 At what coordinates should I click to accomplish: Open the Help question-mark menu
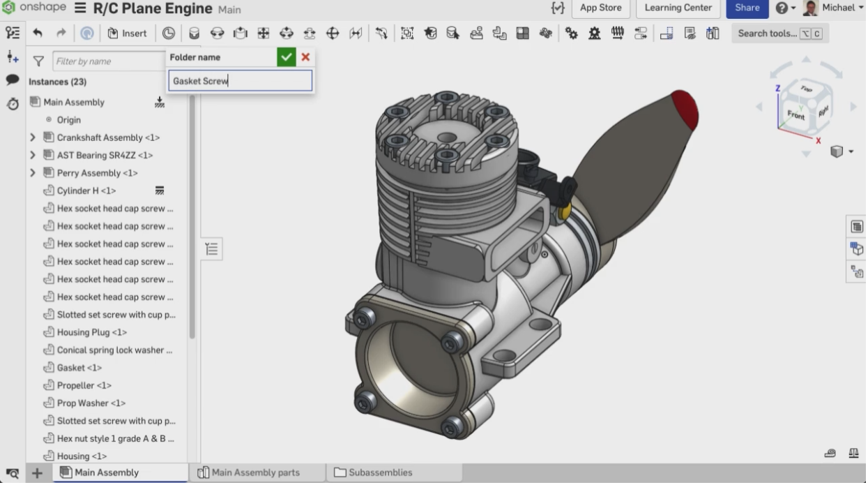pyautogui.click(x=785, y=8)
